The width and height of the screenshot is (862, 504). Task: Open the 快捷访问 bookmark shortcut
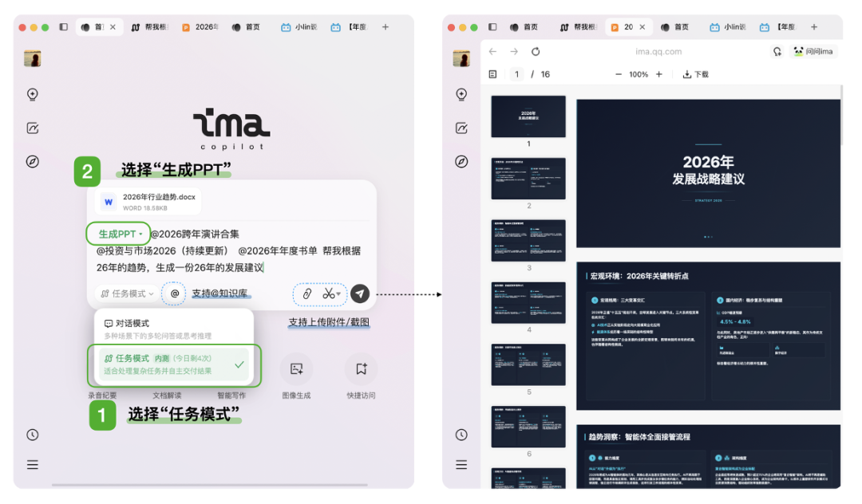(x=361, y=369)
